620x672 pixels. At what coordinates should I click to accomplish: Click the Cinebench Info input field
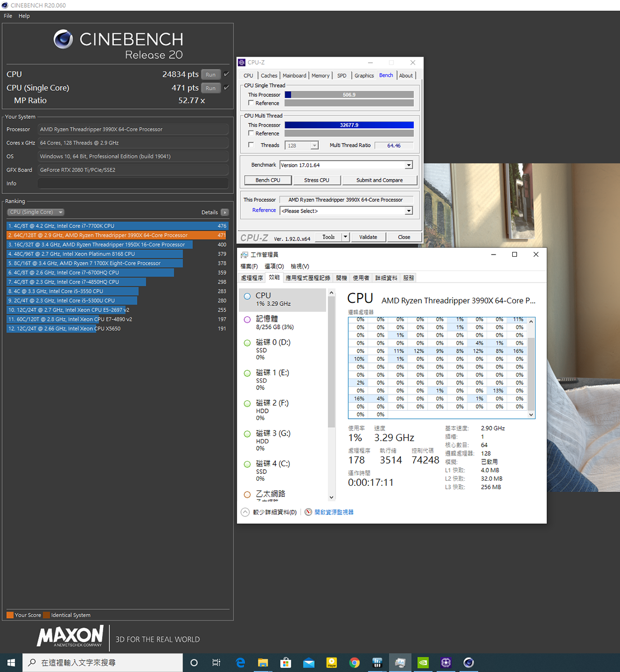(133, 183)
